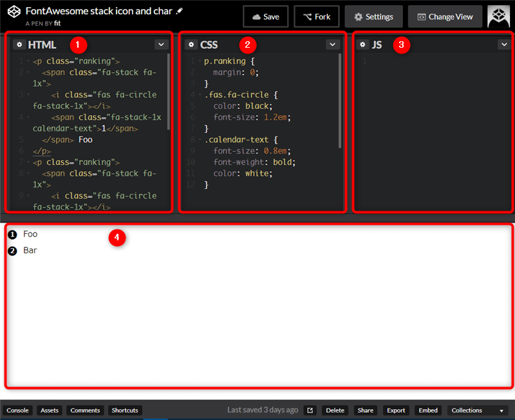This screenshot has width=515, height=420.
Task: Open HTML editor settings gear
Action: 19,44
